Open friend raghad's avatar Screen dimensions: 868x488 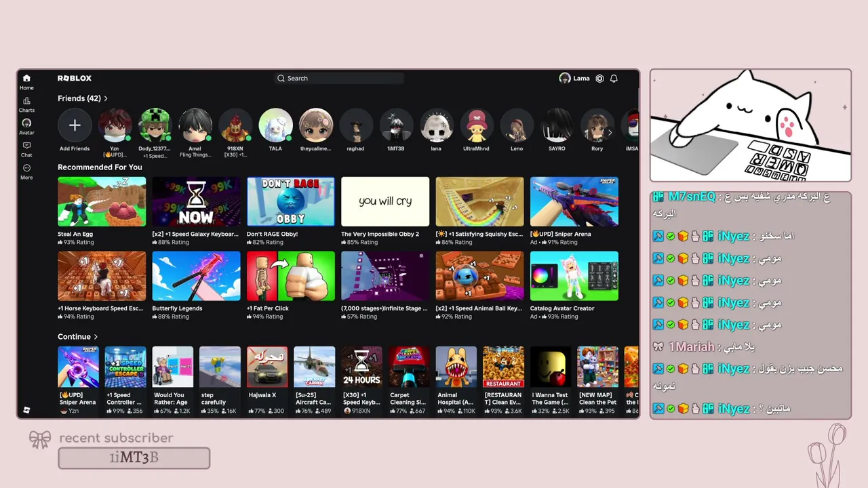(355, 125)
